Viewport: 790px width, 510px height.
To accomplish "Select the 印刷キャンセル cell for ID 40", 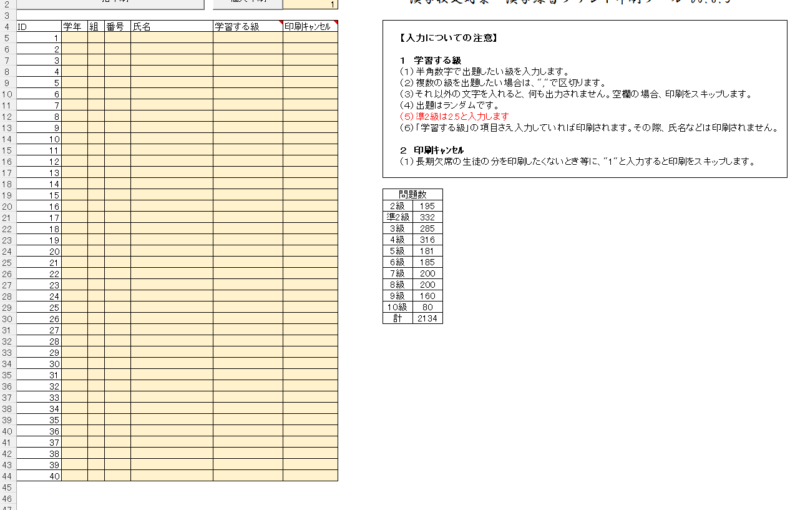I will (x=310, y=476).
